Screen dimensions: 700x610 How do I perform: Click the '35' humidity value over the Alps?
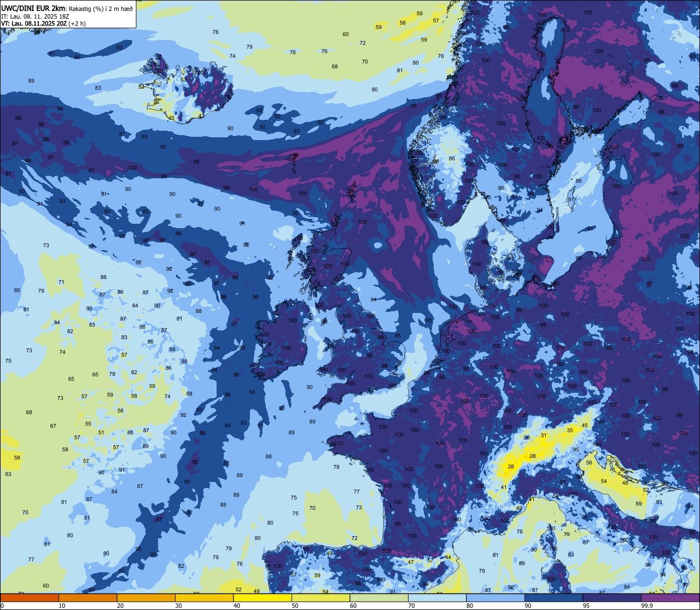(x=570, y=431)
